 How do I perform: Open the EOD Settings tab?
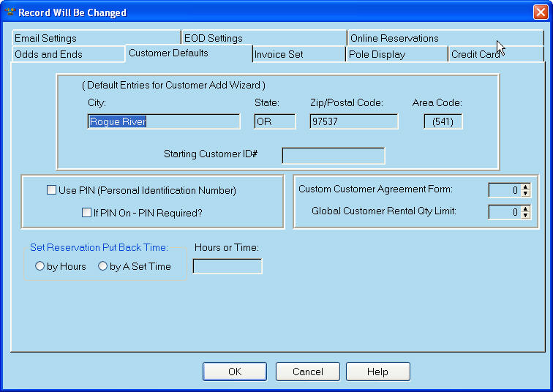click(x=214, y=38)
